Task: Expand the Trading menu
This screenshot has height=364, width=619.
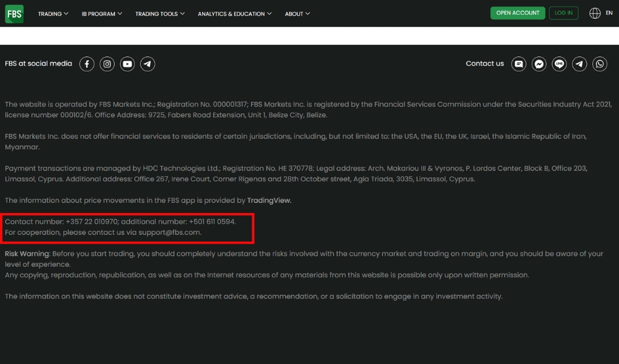Action: 53,14
